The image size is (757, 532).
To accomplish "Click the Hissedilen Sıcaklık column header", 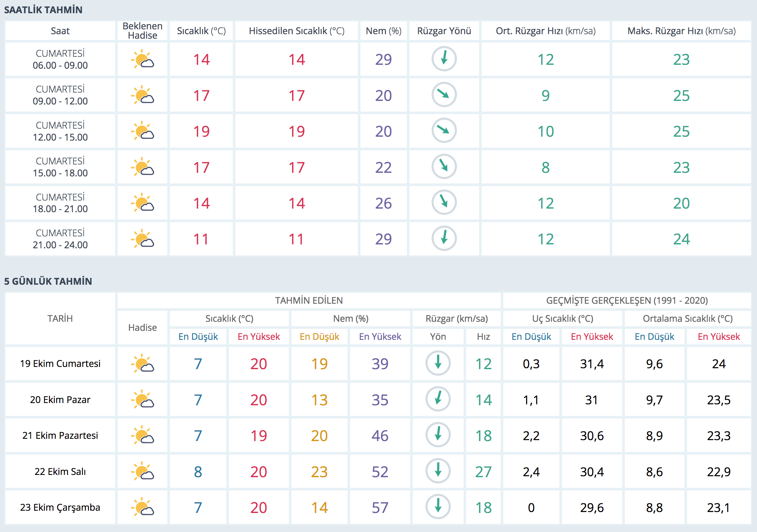I will coord(296,31).
